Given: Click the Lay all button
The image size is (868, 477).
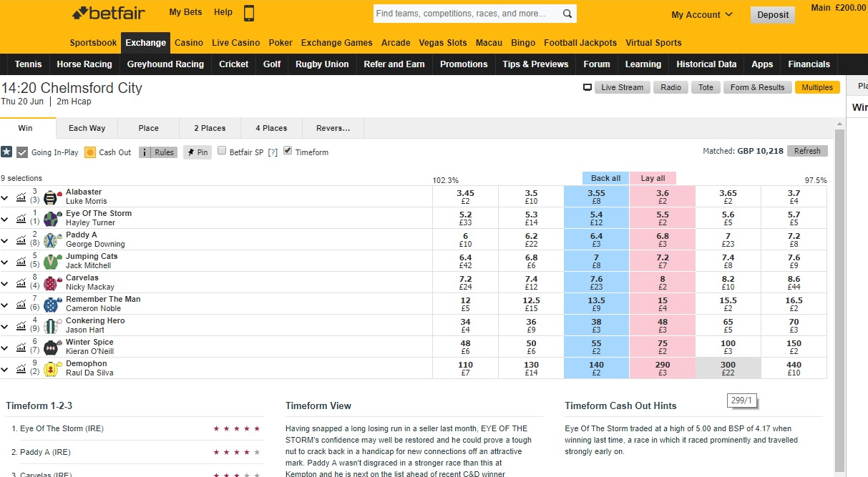Looking at the screenshot, I should point(653,178).
